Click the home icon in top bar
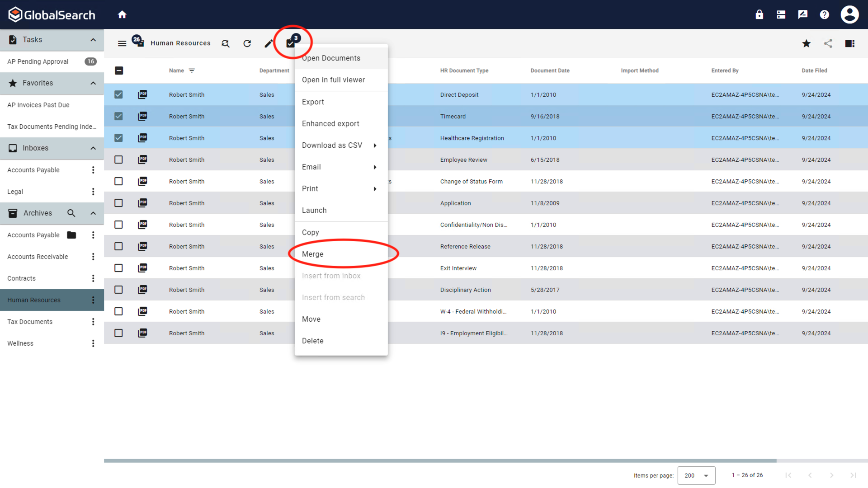This screenshot has height=488, width=868. pos(122,14)
